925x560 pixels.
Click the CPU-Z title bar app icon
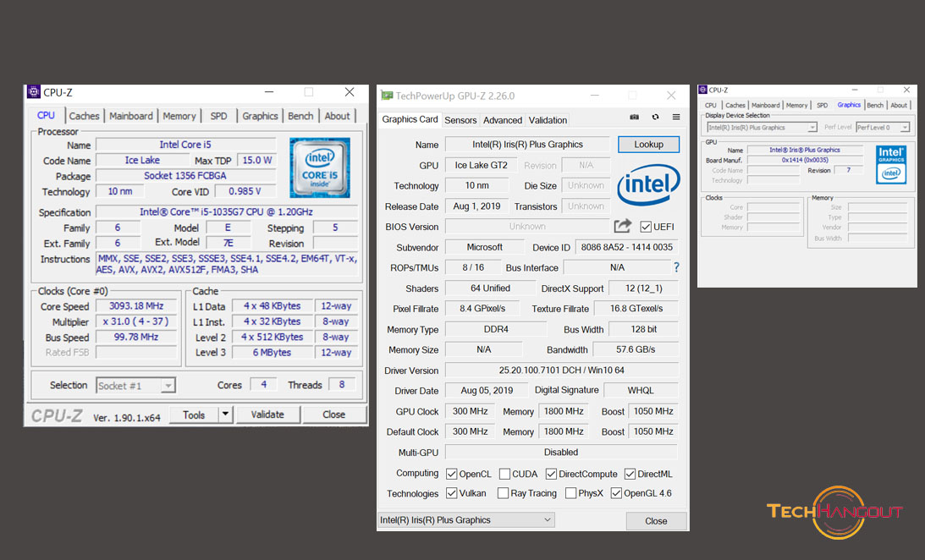point(34,92)
